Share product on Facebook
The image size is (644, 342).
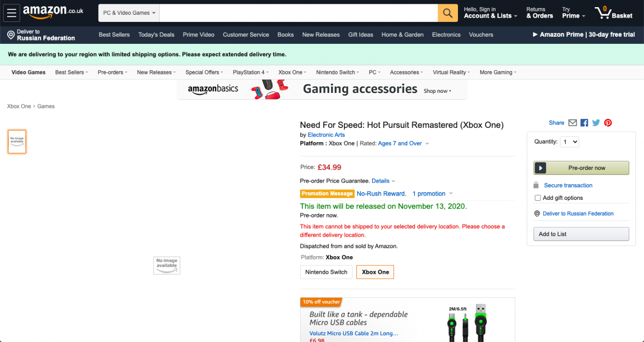tap(584, 123)
